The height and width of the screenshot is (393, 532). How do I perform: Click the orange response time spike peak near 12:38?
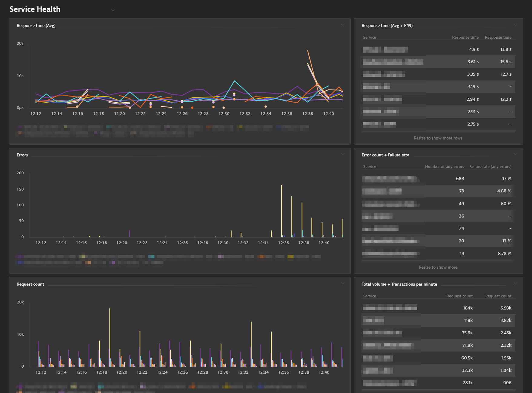point(308,51)
